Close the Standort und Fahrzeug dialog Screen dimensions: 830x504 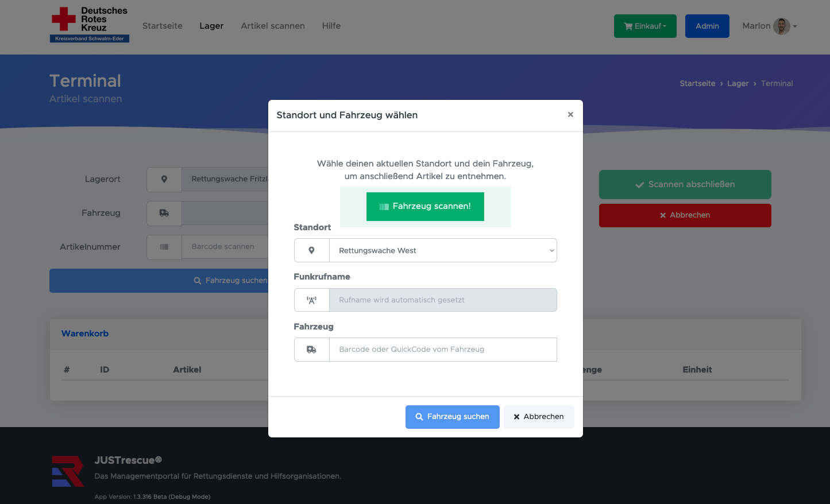click(570, 114)
